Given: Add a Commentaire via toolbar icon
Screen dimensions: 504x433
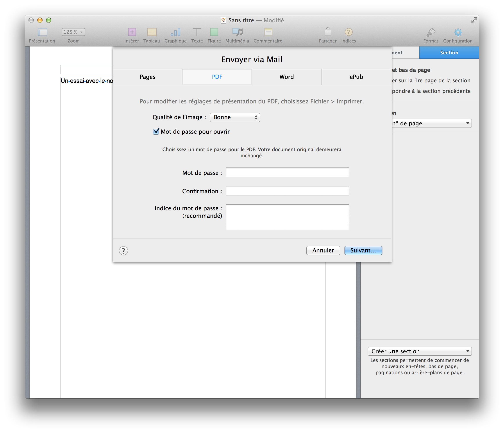Looking at the screenshot, I should (x=268, y=32).
